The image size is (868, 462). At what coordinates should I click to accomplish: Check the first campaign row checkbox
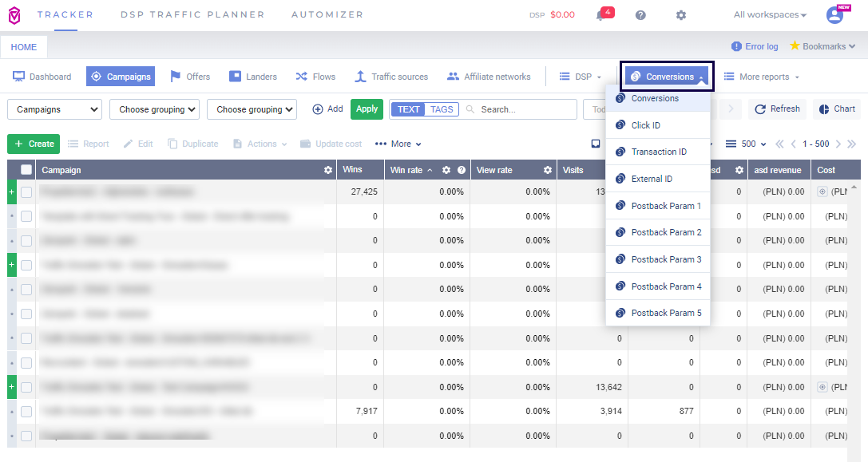pyautogui.click(x=26, y=192)
